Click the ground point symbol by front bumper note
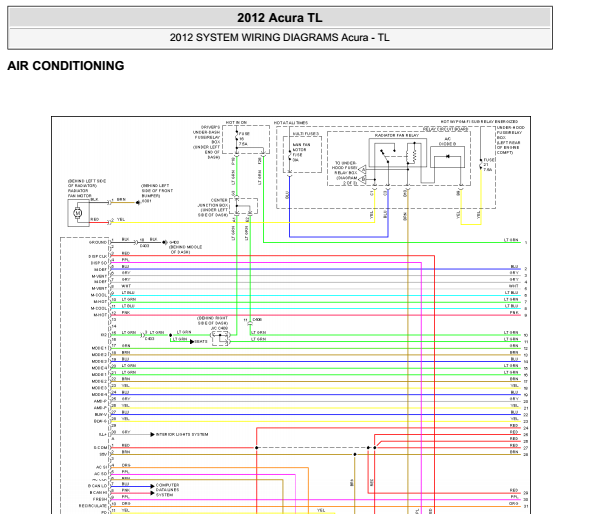This screenshot has height=514, width=600. pos(138,203)
